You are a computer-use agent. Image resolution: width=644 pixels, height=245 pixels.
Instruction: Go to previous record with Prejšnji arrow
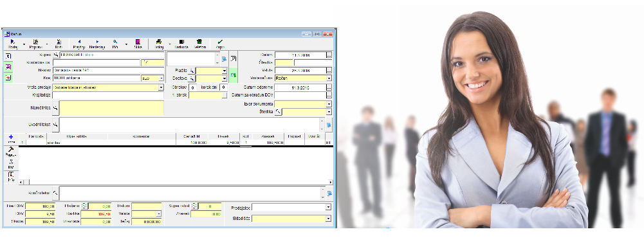point(79,42)
